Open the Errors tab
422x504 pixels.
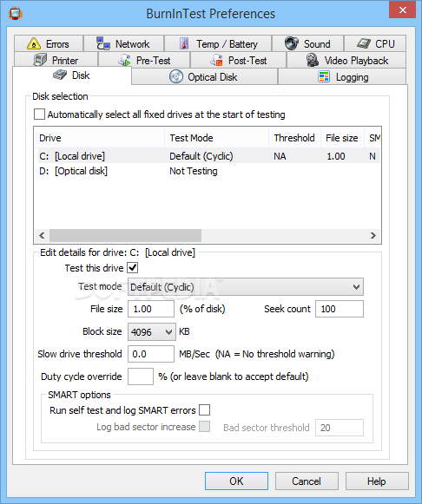(49, 43)
